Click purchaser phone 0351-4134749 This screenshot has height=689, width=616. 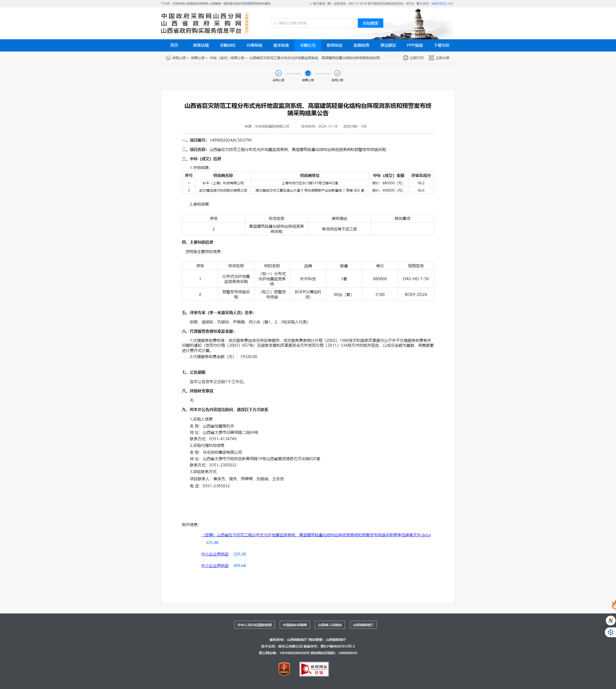click(223, 439)
